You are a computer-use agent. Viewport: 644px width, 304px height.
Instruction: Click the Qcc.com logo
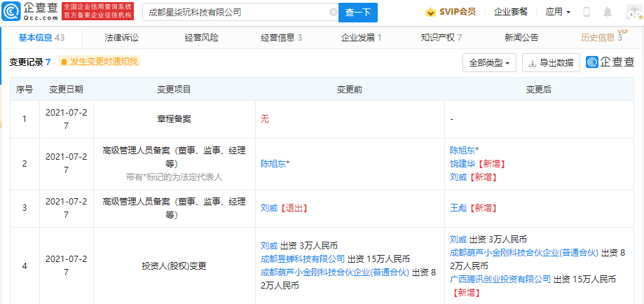[29, 12]
